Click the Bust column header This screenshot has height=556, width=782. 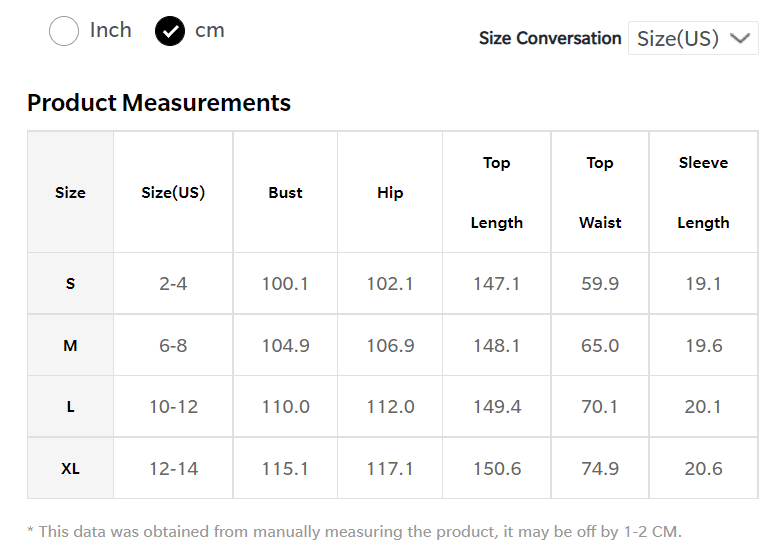(x=285, y=193)
